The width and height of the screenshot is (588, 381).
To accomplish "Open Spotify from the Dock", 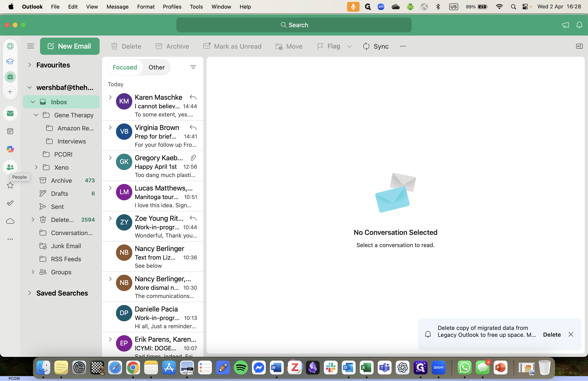I will [241, 368].
